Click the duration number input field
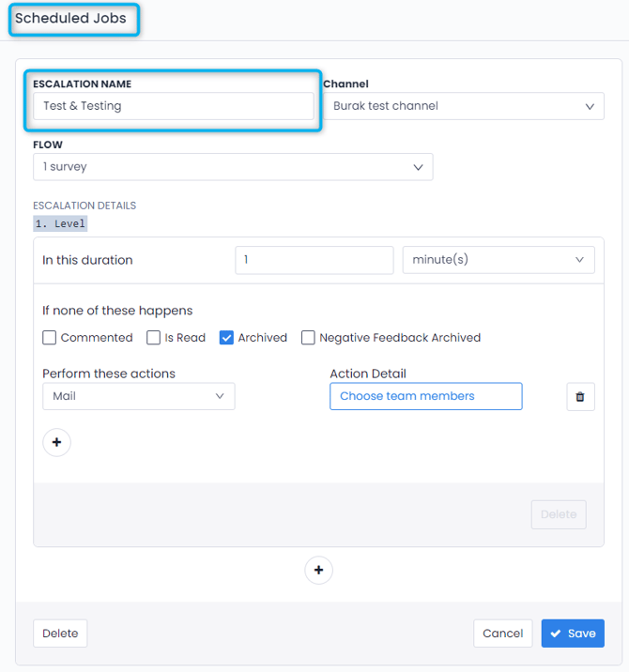Image resolution: width=629 pixels, height=672 pixels. pos(314,260)
